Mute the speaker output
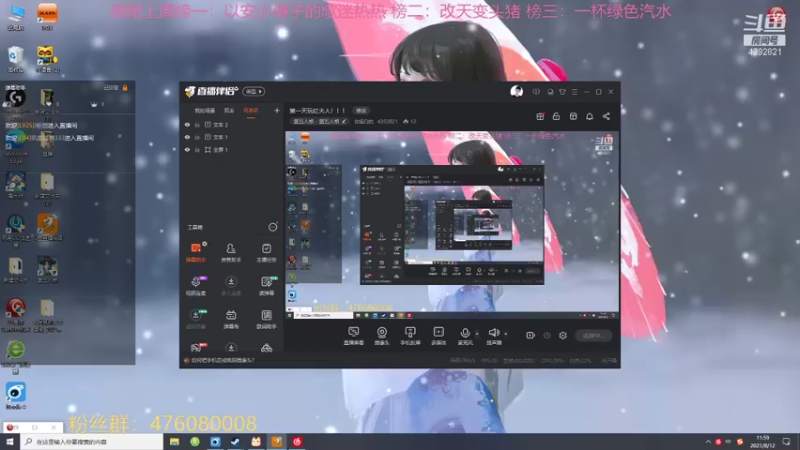Image resolution: width=800 pixels, height=450 pixels. pos(493,336)
